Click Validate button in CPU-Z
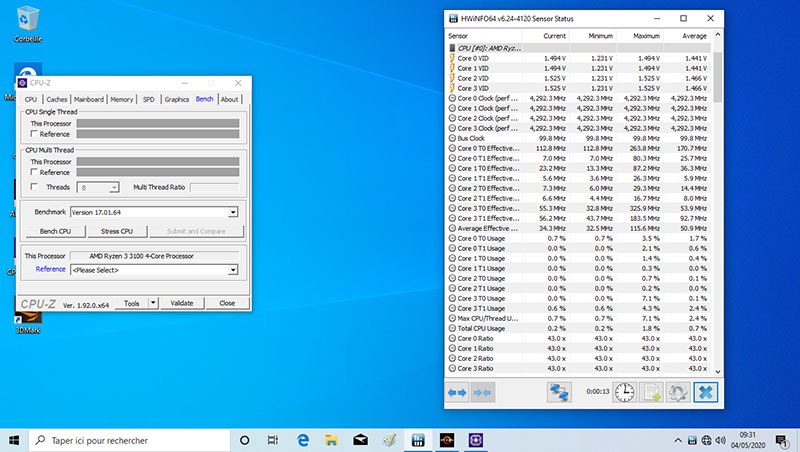Screen dimensions: 800x452 (x=182, y=303)
